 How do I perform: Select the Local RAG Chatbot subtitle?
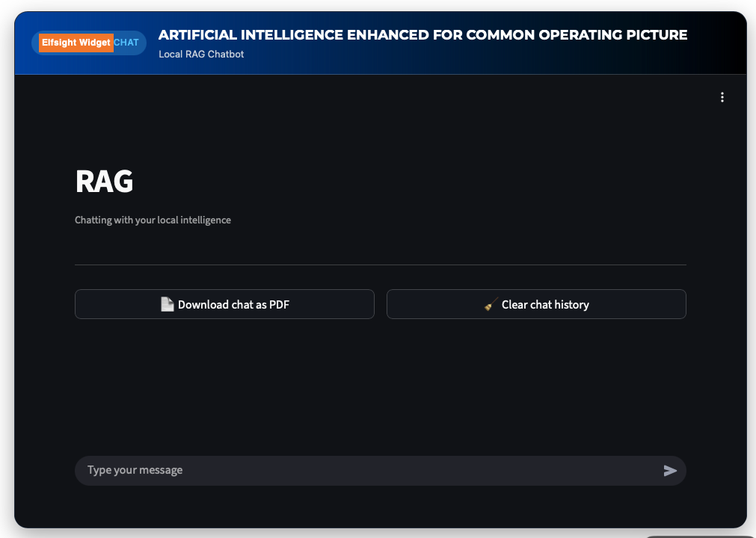(x=201, y=55)
